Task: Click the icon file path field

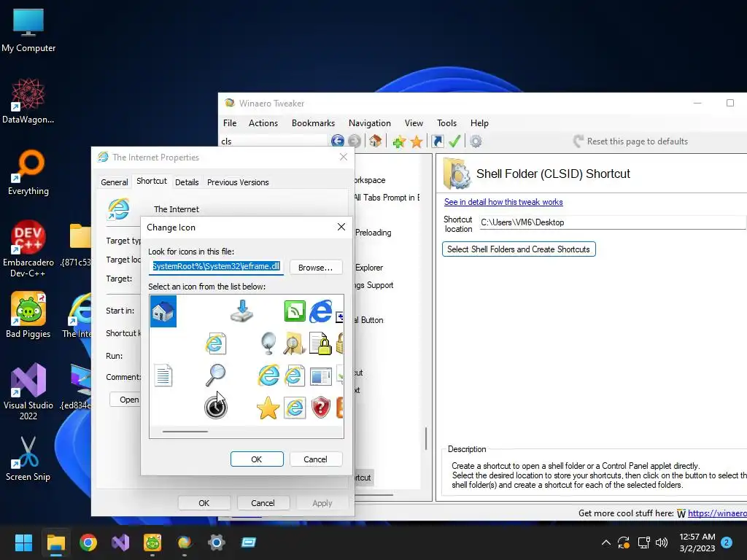Action: [216, 267]
